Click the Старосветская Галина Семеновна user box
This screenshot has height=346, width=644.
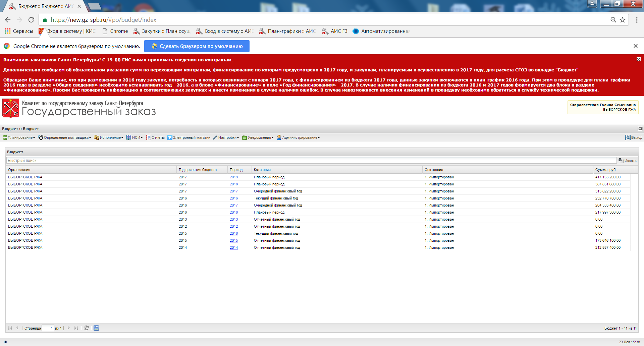tap(603, 107)
